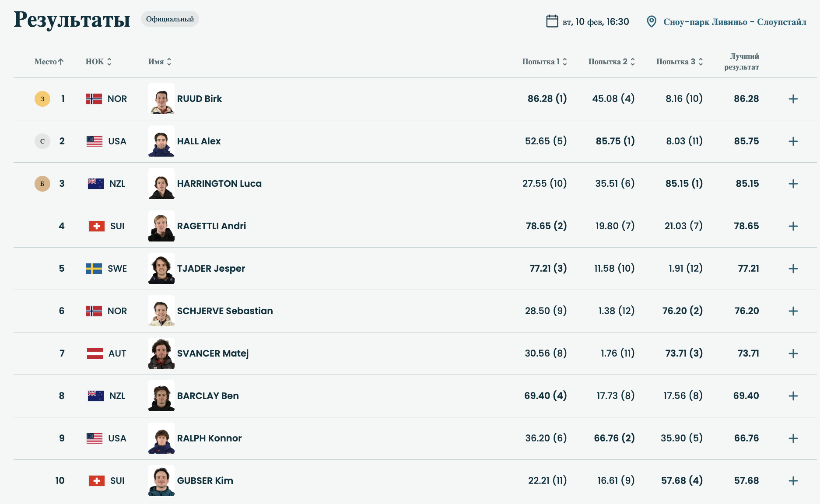Screen dimensions: 820x504
Task: Click TJADER Jesper's profile photo
Action: point(161,269)
